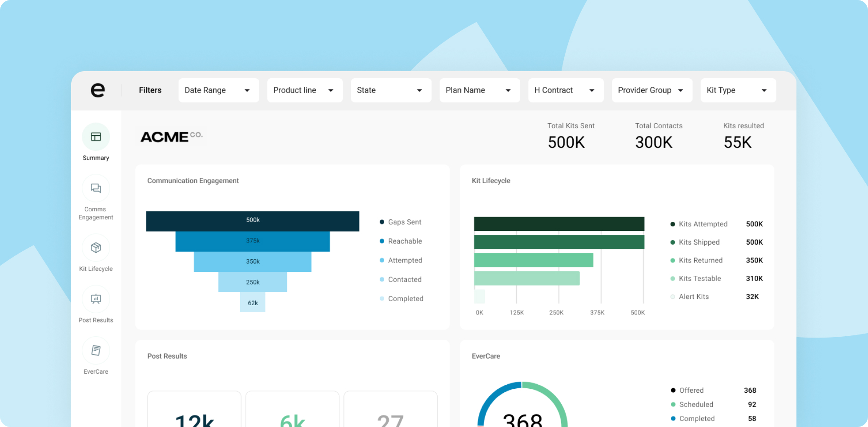Click the Filters label

pyautogui.click(x=150, y=90)
